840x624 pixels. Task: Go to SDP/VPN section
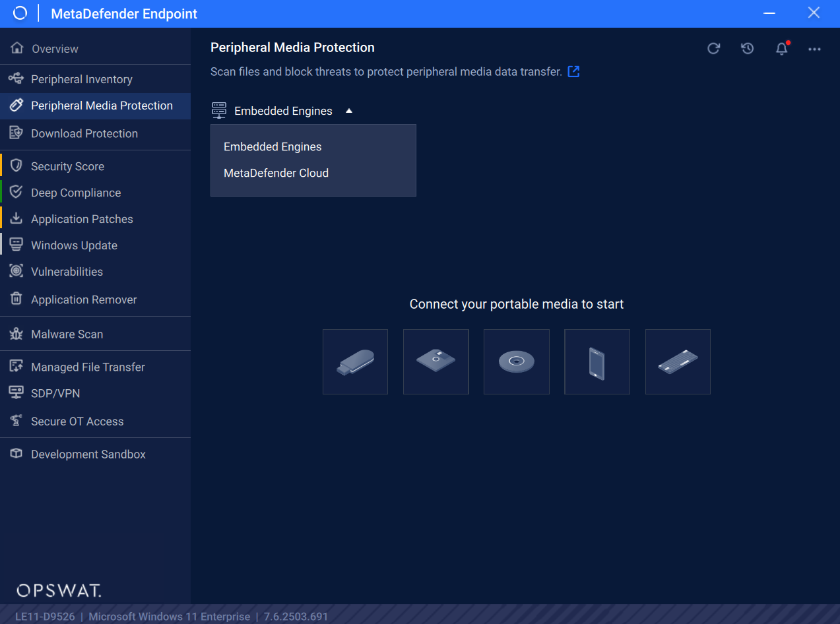[x=95, y=393]
